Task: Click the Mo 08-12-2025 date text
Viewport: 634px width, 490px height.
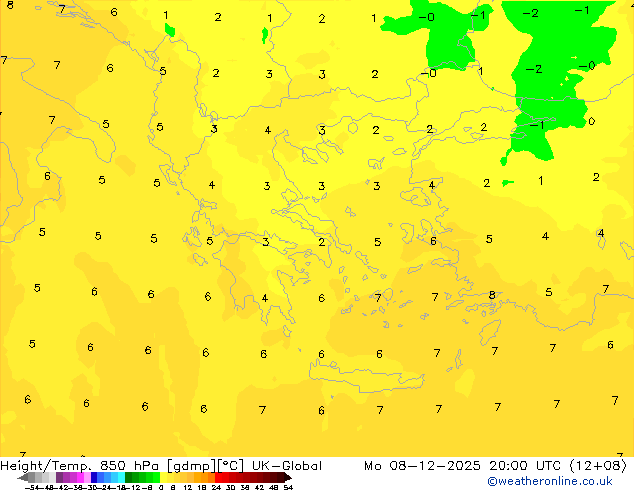Action: 423,466
